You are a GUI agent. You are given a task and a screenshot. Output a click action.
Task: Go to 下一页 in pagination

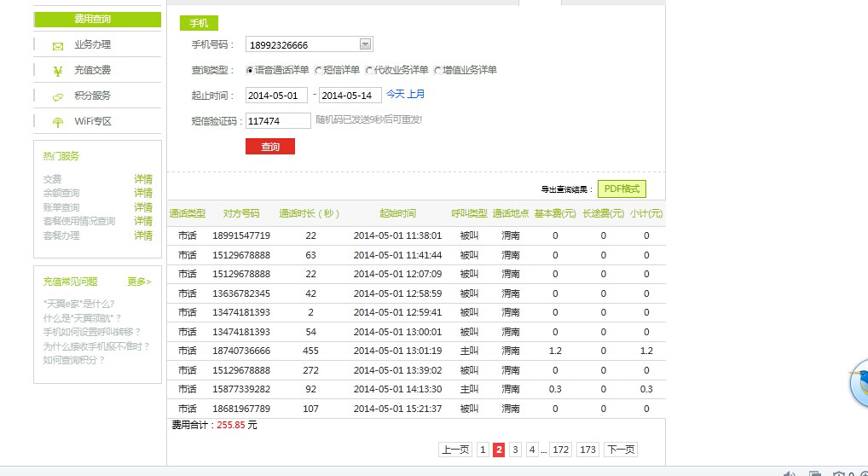620,450
